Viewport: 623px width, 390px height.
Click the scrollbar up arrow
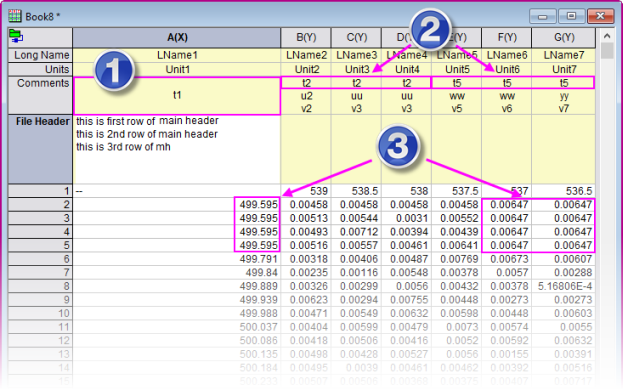click(x=607, y=36)
